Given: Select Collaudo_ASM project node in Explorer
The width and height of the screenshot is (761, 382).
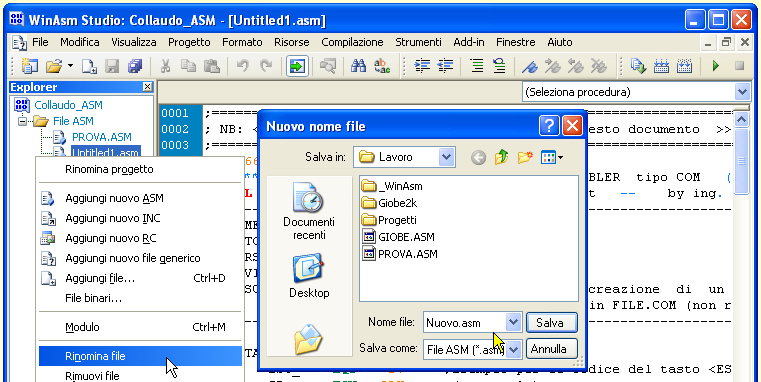Looking at the screenshot, I should tap(68, 105).
